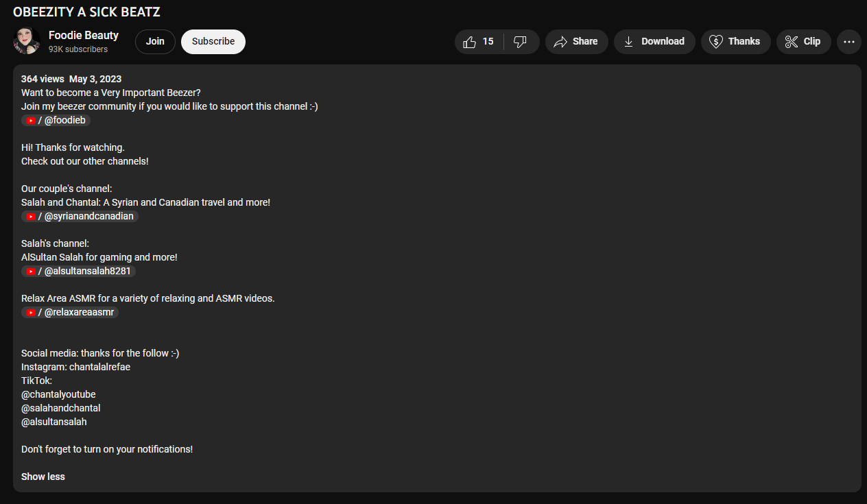Open the @syrianandcanadian channel link

(80, 216)
